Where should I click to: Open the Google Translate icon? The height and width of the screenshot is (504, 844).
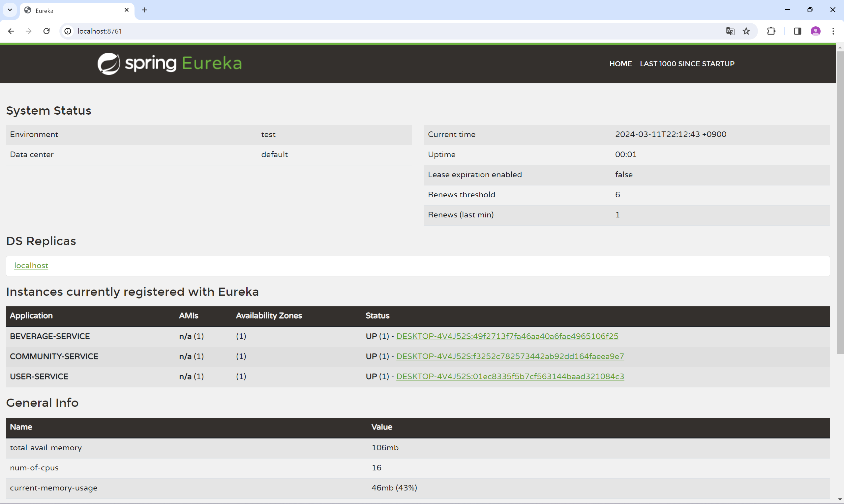tap(730, 31)
